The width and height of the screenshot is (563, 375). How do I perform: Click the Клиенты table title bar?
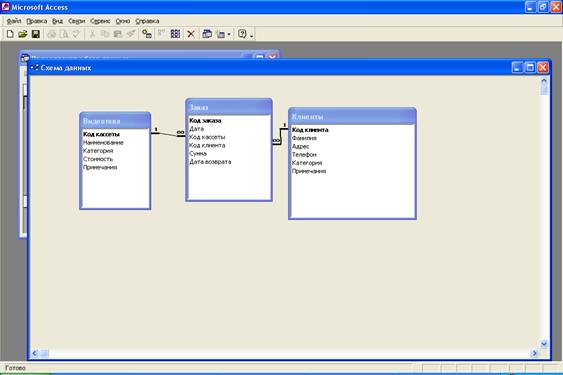[x=352, y=116]
